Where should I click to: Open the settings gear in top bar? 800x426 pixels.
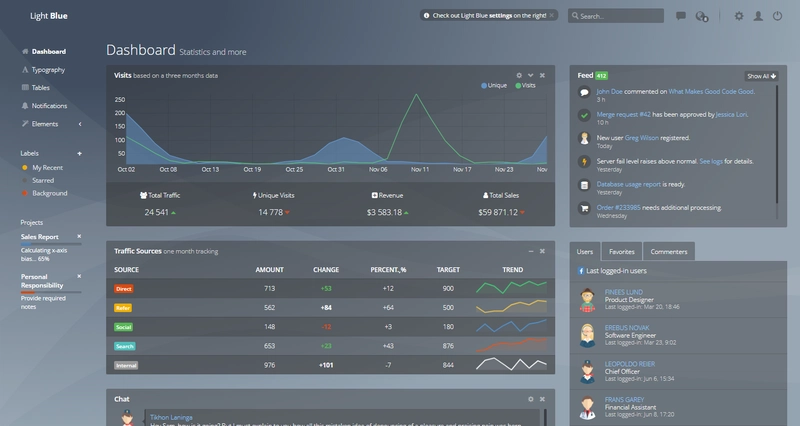click(739, 16)
